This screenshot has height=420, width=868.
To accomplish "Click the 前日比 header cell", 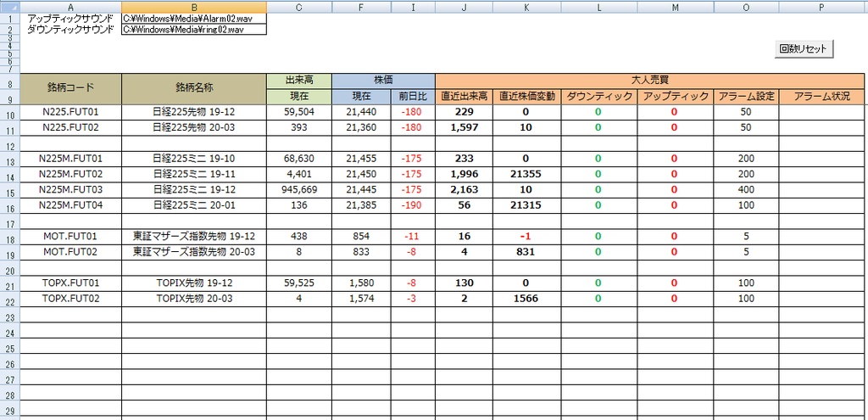I will click(x=413, y=97).
